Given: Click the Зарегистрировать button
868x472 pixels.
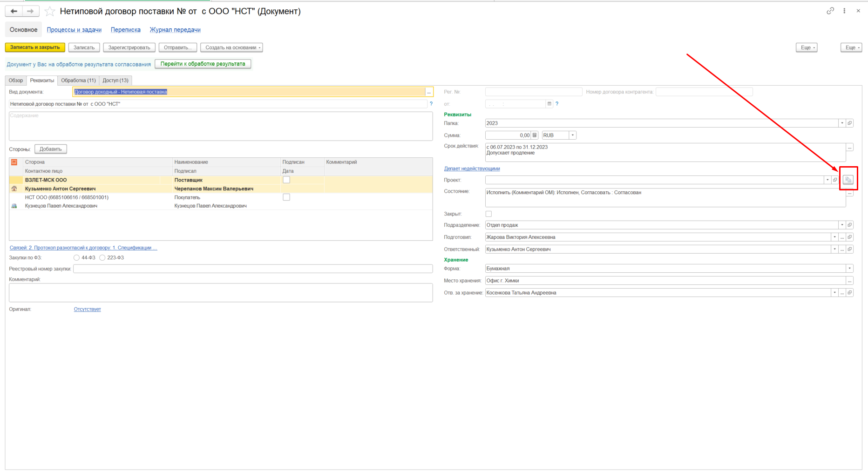Looking at the screenshot, I should point(129,47).
